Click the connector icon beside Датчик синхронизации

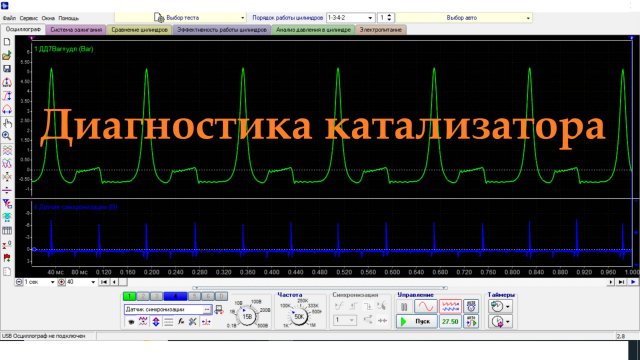(x=219, y=310)
